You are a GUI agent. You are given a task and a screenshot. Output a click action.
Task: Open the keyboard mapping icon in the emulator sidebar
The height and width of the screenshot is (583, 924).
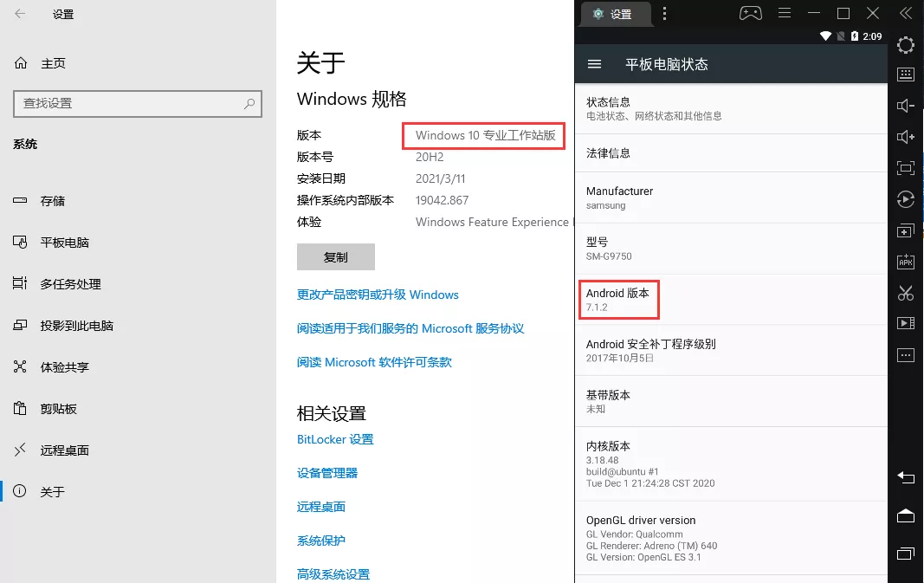(x=906, y=74)
